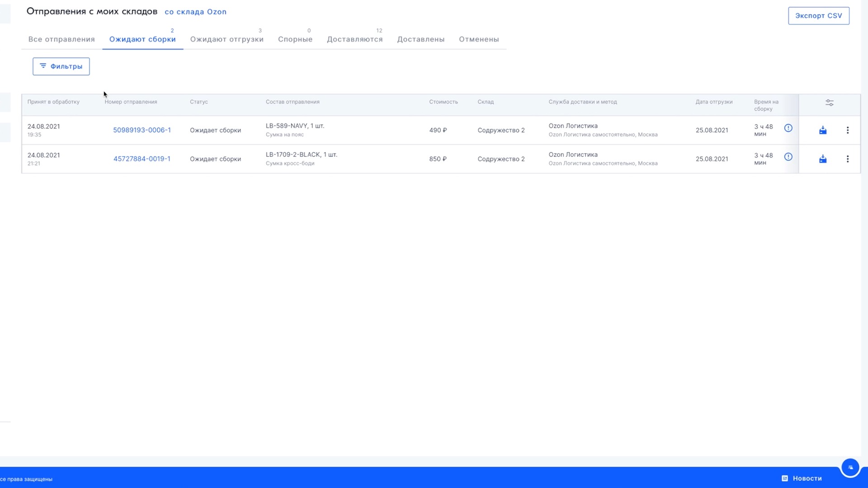Open the Доставляются tab
868x488 pixels.
coord(355,39)
